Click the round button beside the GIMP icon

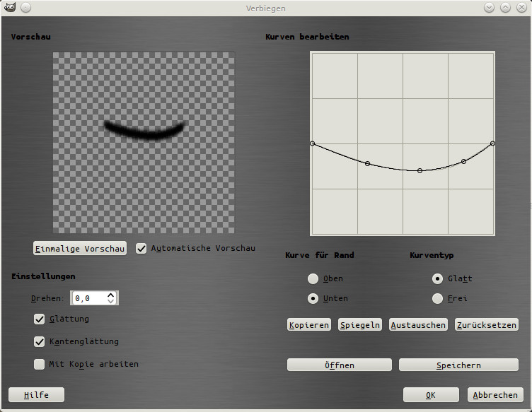[25, 8]
